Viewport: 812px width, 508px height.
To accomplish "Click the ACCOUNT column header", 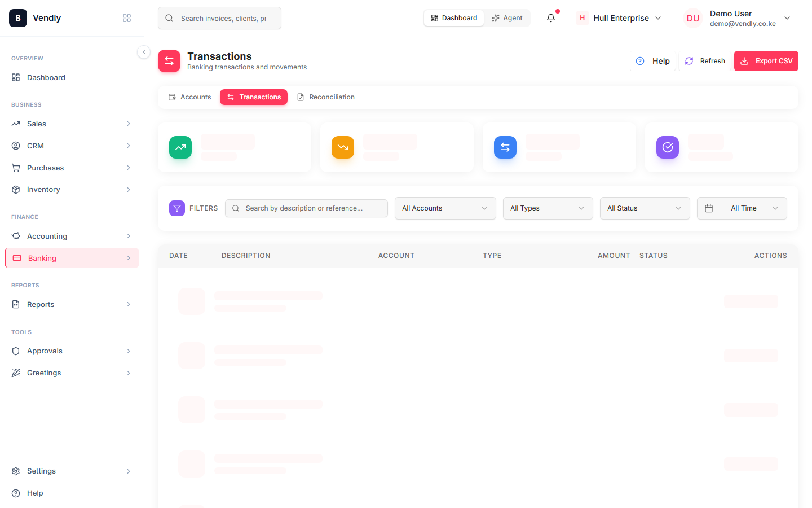I will (396, 256).
